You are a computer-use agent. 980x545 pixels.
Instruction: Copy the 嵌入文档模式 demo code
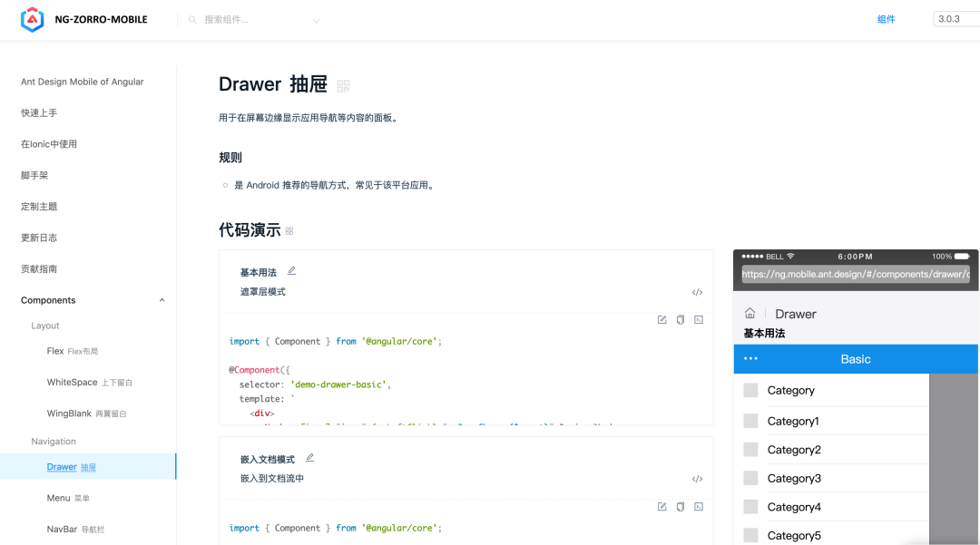click(x=680, y=506)
